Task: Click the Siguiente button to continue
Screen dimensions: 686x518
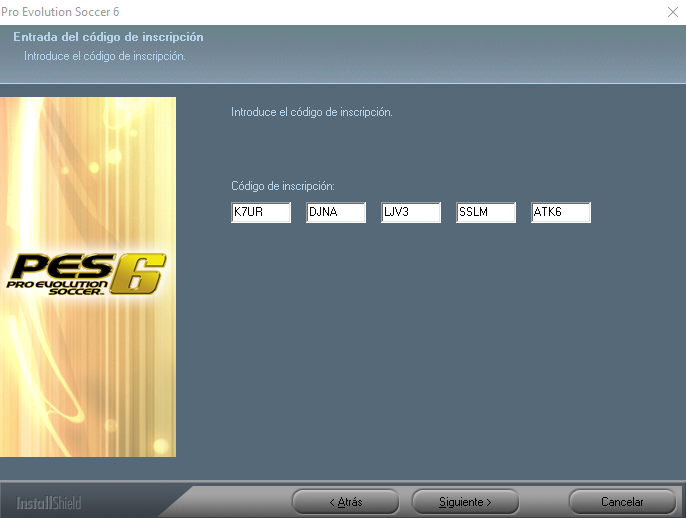Action: (465, 501)
